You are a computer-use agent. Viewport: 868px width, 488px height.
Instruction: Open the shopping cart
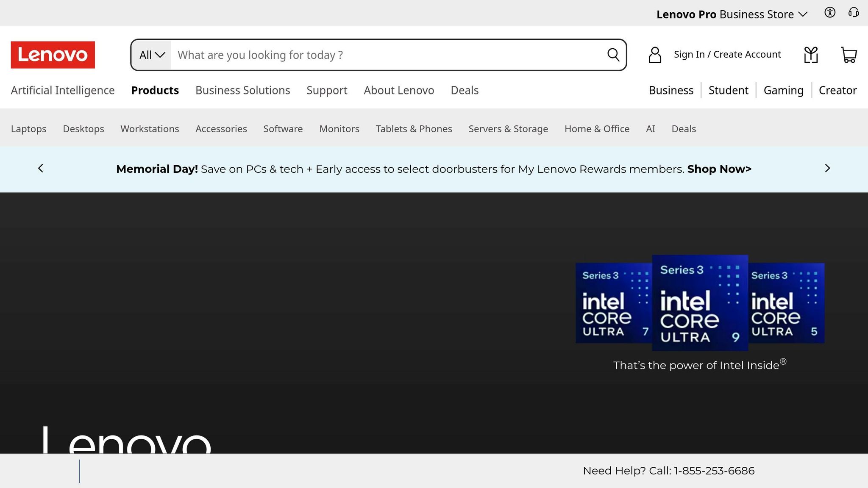point(849,55)
